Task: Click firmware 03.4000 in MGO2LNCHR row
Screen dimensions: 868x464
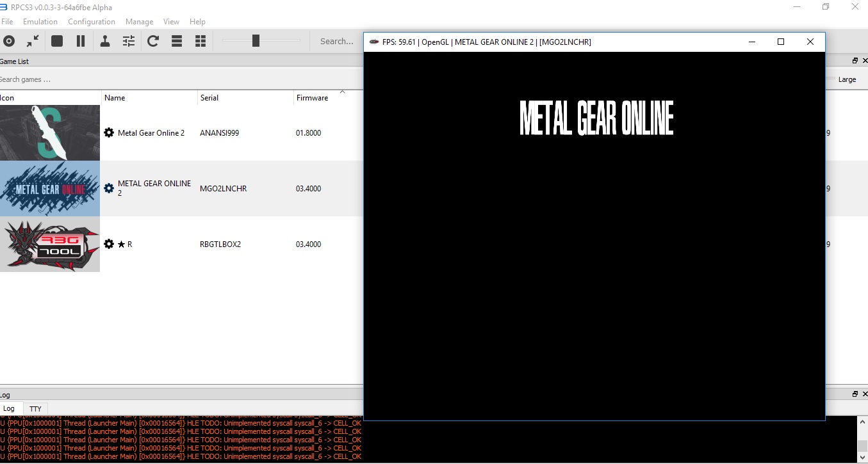Action: pyautogui.click(x=309, y=189)
